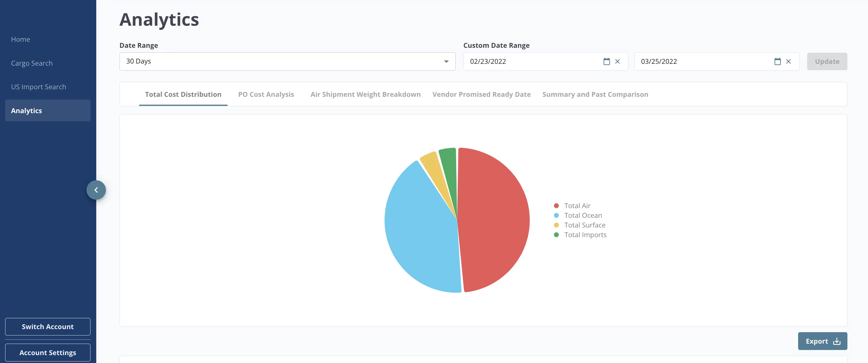Viewport: 868px width, 363px height.
Task: Open Cargo Search from sidebar
Action: point(32,63)
